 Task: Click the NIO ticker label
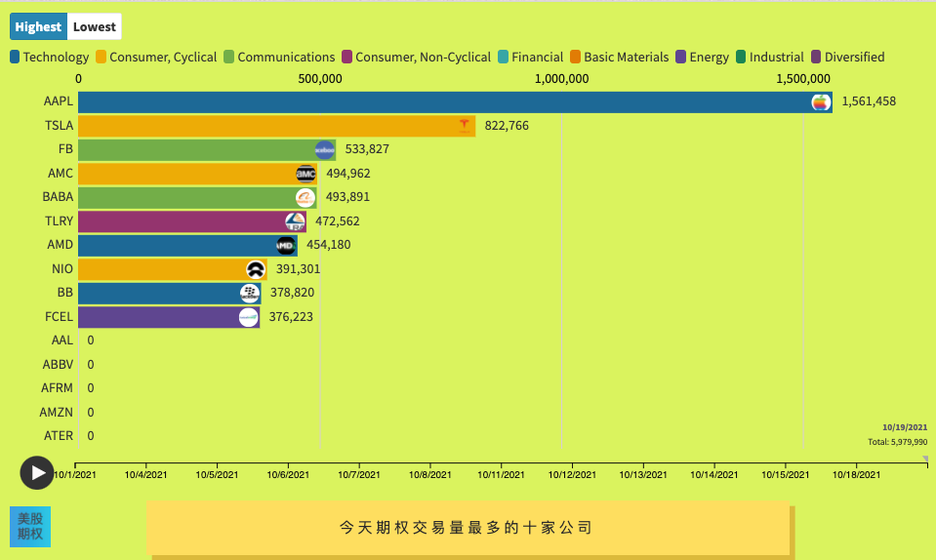click(62, 269)
